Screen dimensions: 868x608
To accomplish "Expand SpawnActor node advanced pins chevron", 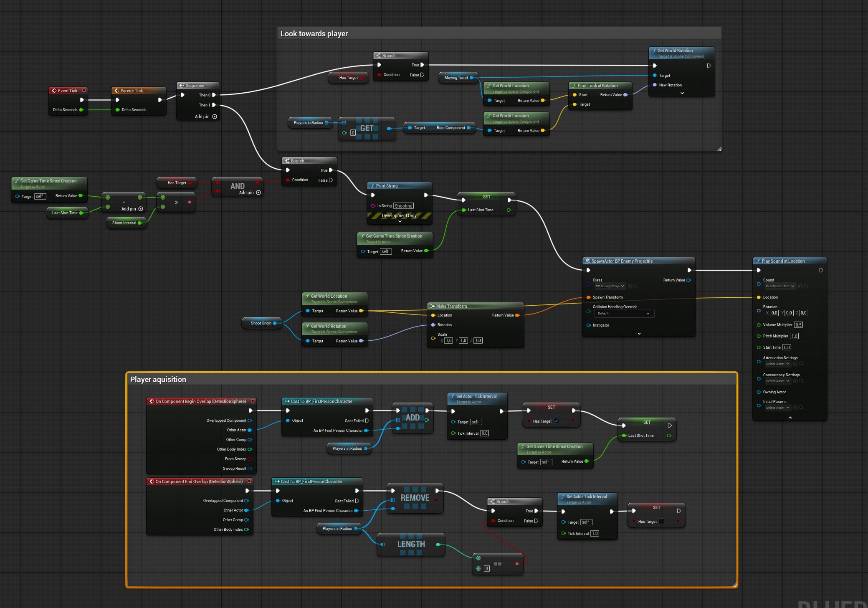I will pyautogui.click(x=639, y=333).
